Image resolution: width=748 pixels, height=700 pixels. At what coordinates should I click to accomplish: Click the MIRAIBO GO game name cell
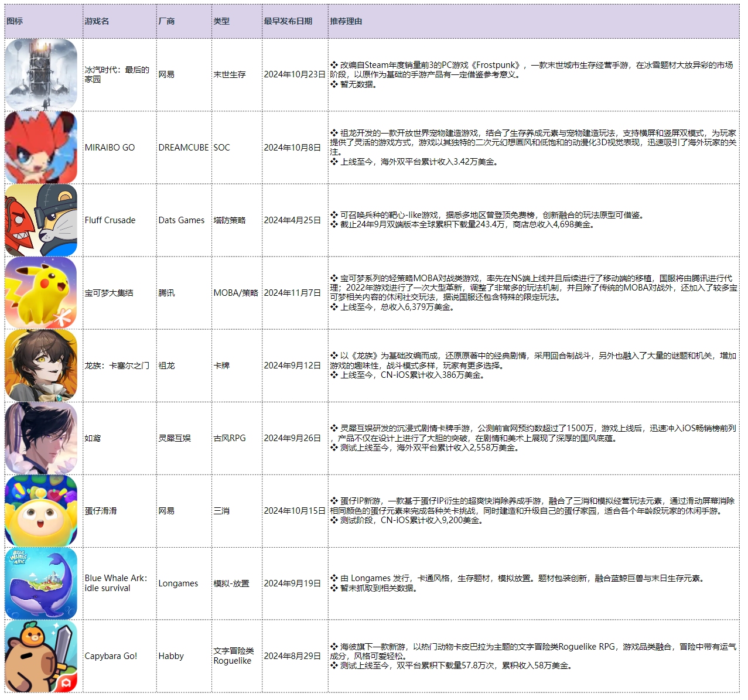pos(110,148)
